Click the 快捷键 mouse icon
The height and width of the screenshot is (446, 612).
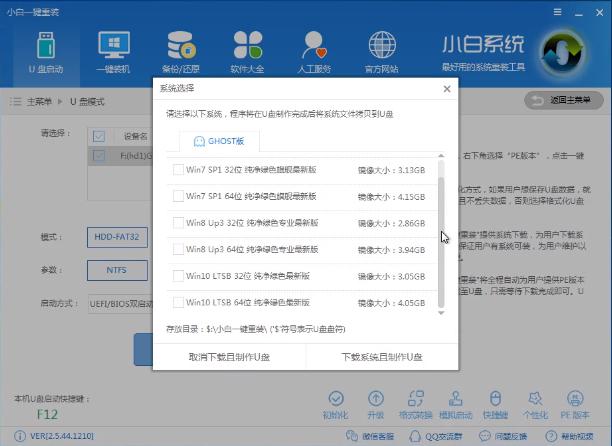[495, 398]
